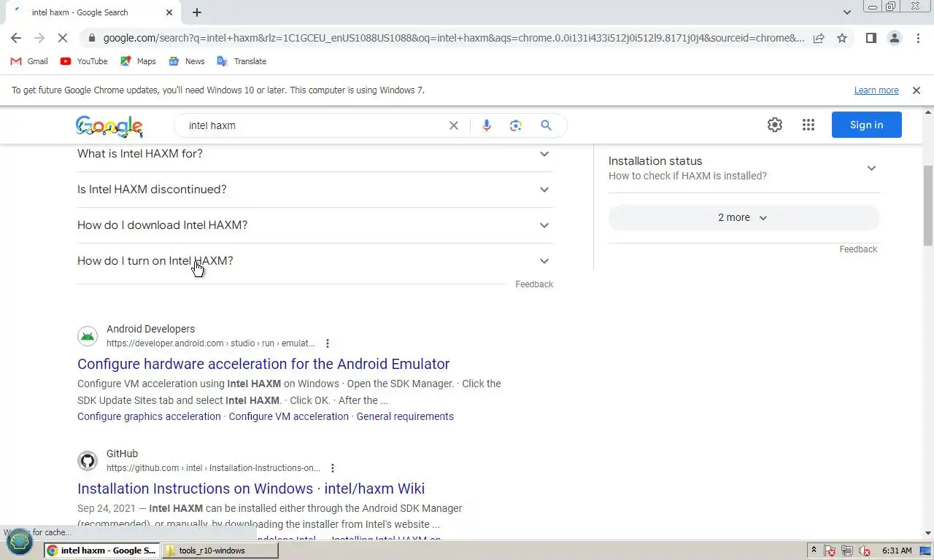Search by image with Lens icon
Image resolution: width=934 pixels, height=560 pixels.
[516, 125]
